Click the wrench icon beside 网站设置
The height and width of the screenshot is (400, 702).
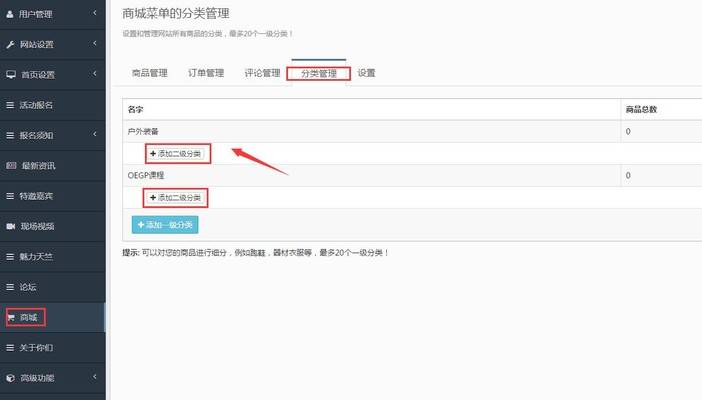tap(11, 45)
